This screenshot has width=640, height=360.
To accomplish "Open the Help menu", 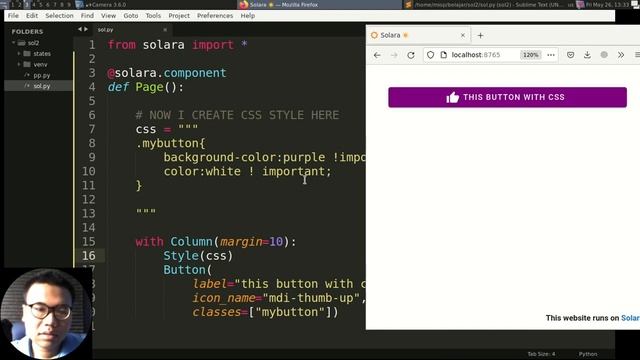I will click(x=247, y=16).
